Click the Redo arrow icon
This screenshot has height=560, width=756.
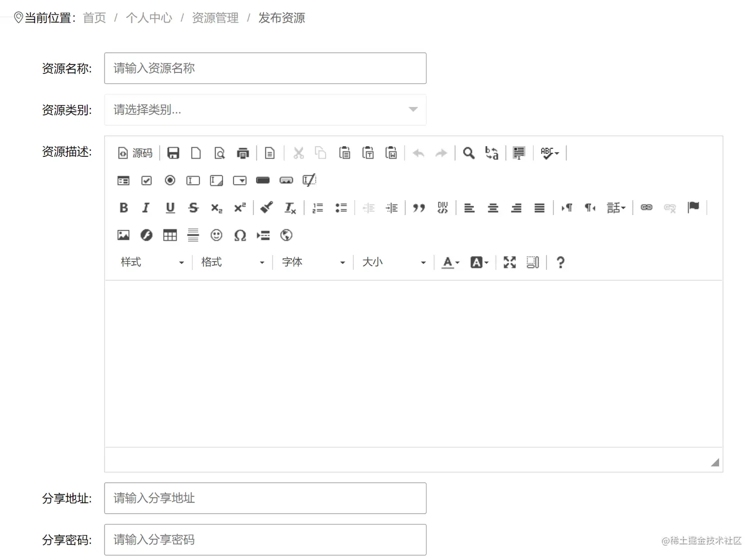(441, 153)
